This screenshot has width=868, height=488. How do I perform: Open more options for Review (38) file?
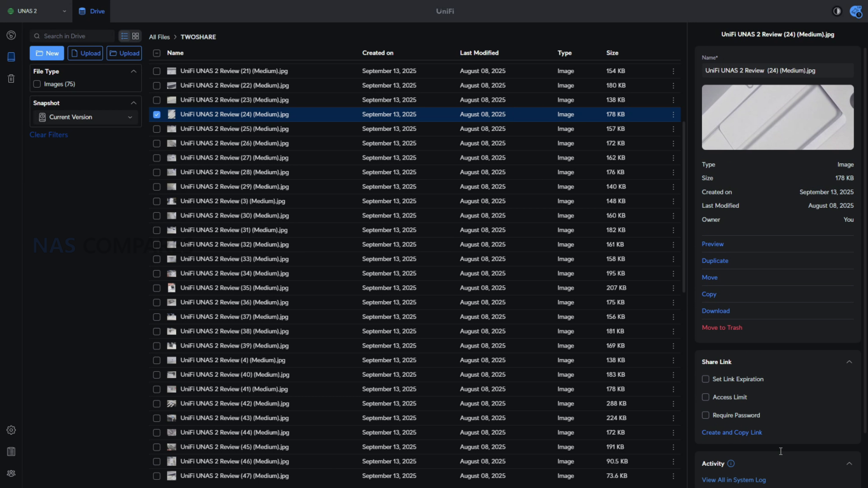coord(673,331)
